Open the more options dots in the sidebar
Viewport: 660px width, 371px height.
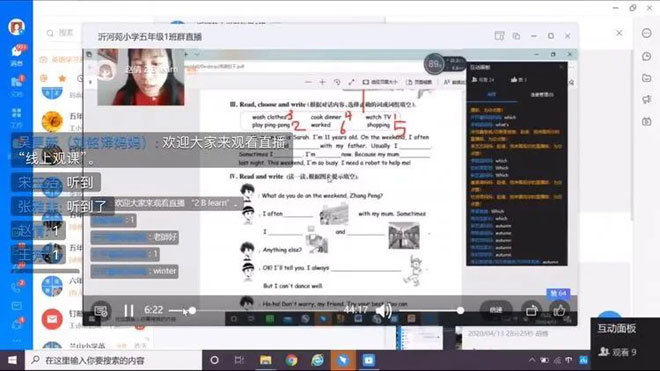point(16,340)
